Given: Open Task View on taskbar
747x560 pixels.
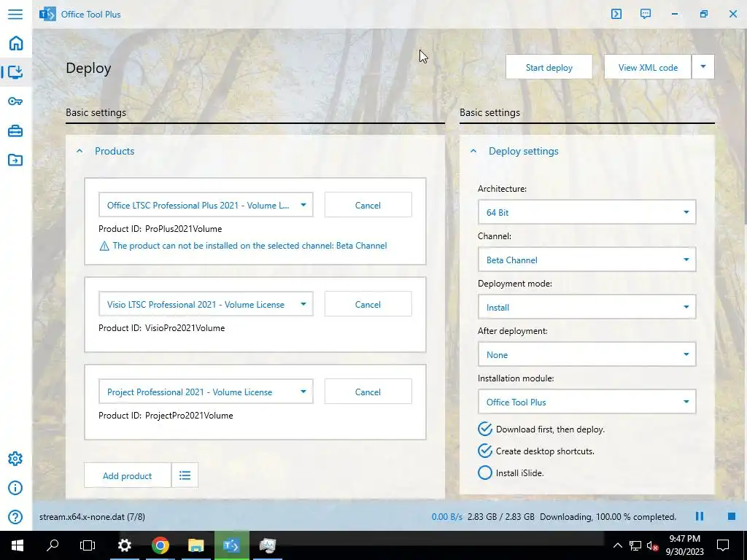Looking at the screenshot, I should [88, 545].
